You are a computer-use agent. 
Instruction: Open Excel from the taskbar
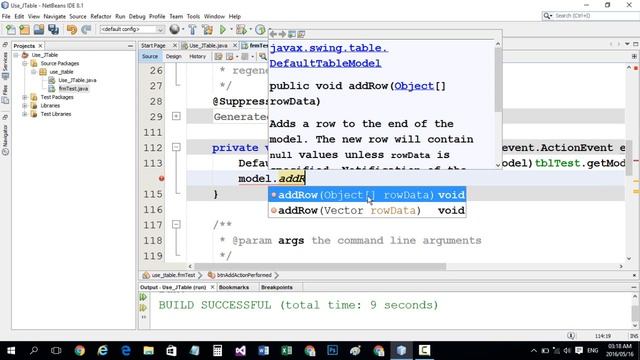[x=287, y=350]
